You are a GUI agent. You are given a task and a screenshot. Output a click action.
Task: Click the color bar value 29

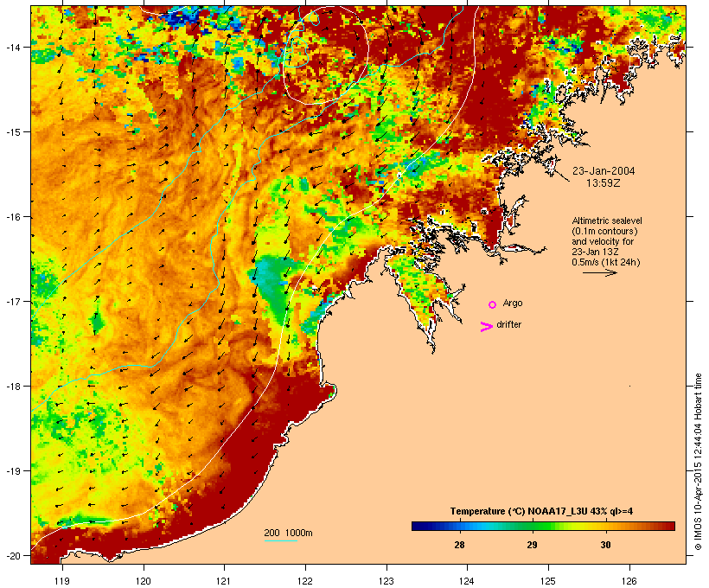pyautogui.click(x=532, y=545)
